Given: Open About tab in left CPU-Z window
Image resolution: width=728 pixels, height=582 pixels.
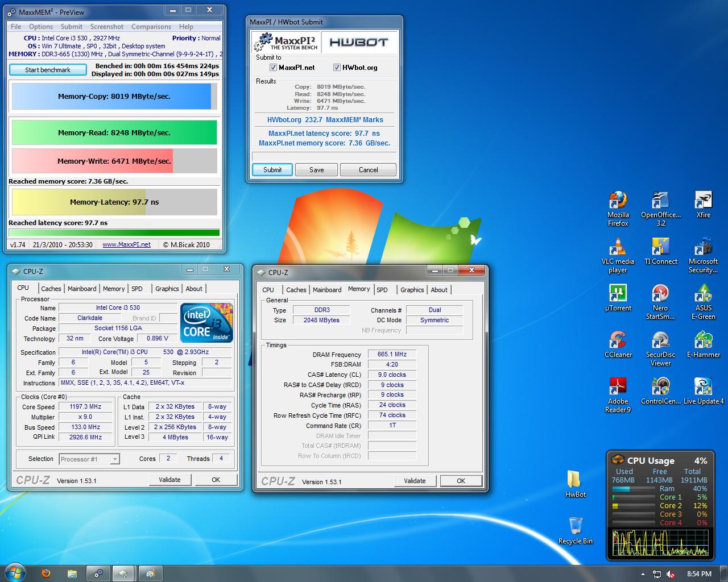Looking at the screenshot, I should coord(194,289).
